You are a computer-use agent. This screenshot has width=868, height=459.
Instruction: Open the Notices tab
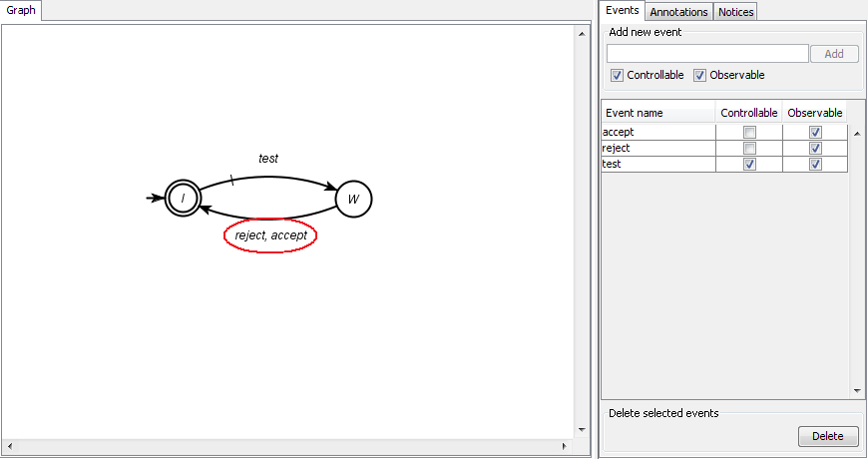click(x=735, y=12)
